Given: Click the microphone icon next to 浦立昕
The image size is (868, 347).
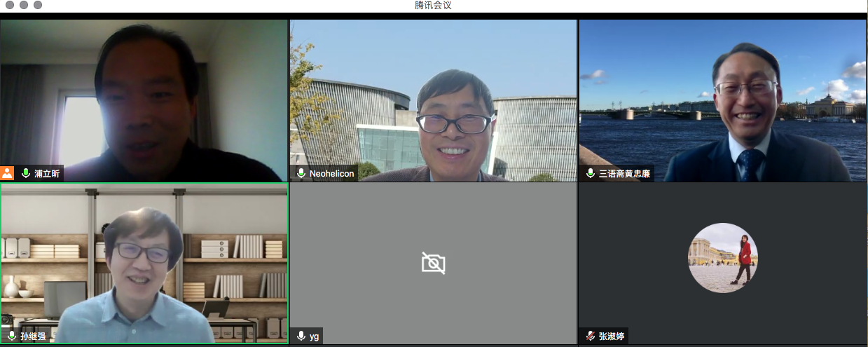Looking at the screenshot, I should (26, 173).
